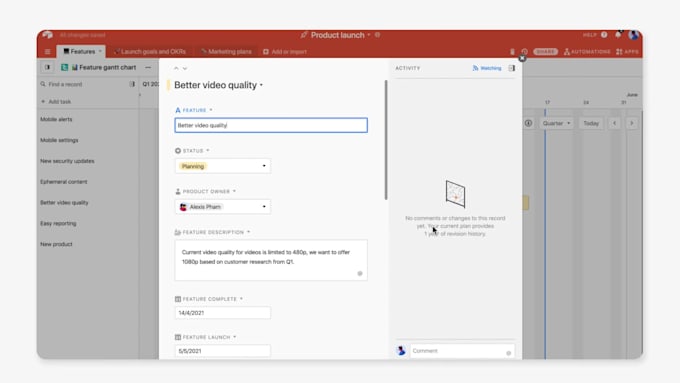Screen dimensions: 680x383
Task: Close the expanded record dialog
Action: pos(522,58)
